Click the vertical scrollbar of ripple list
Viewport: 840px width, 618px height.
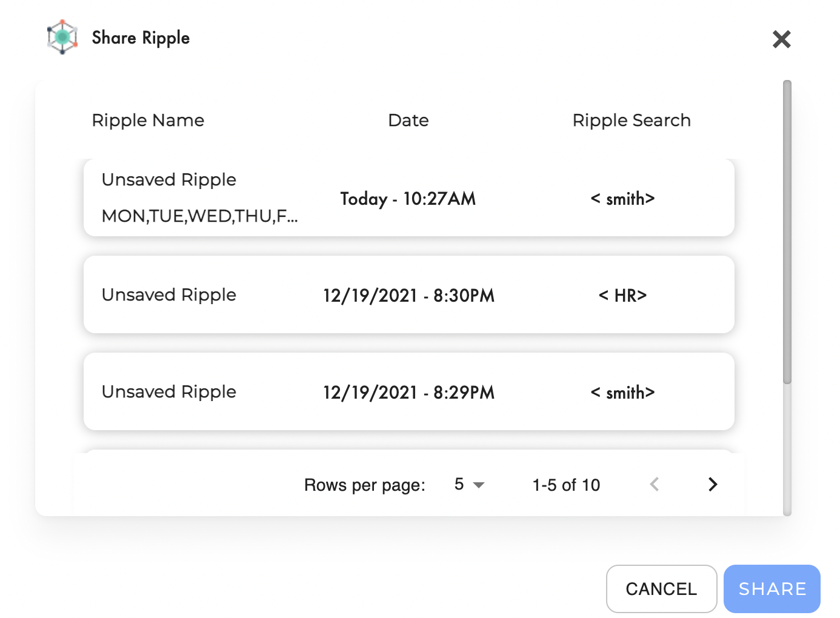coord(787,232)
